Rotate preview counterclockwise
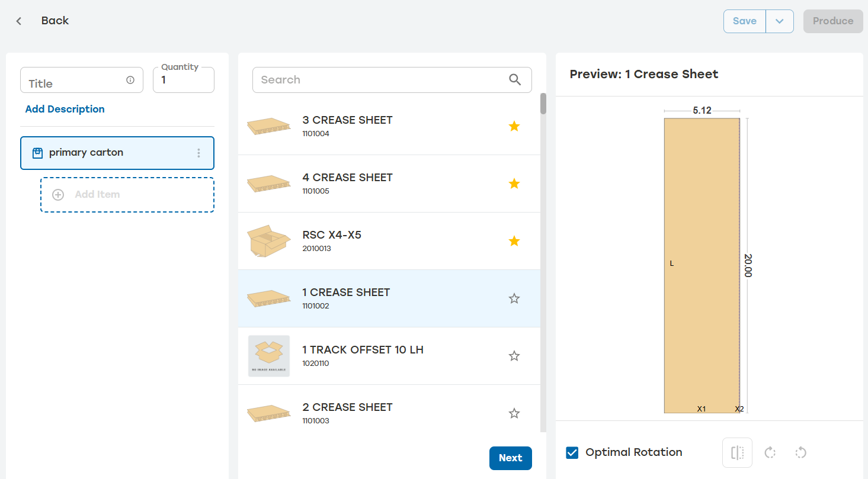Image resolution: width=868 pixels, height=479 pixels. [x=800, y=453]
